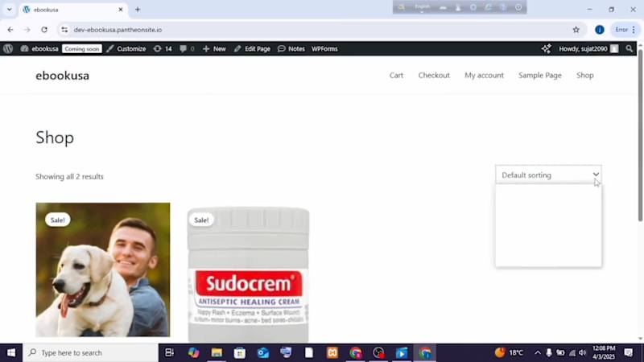Open the Sample Page link
The image size is (644, 362).
point(539,75)
